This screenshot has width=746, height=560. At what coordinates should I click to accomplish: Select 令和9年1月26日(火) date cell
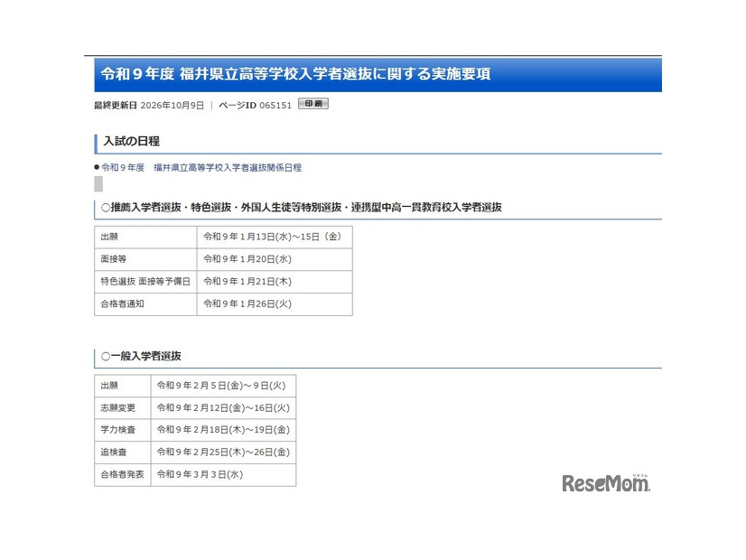[275, 304]
